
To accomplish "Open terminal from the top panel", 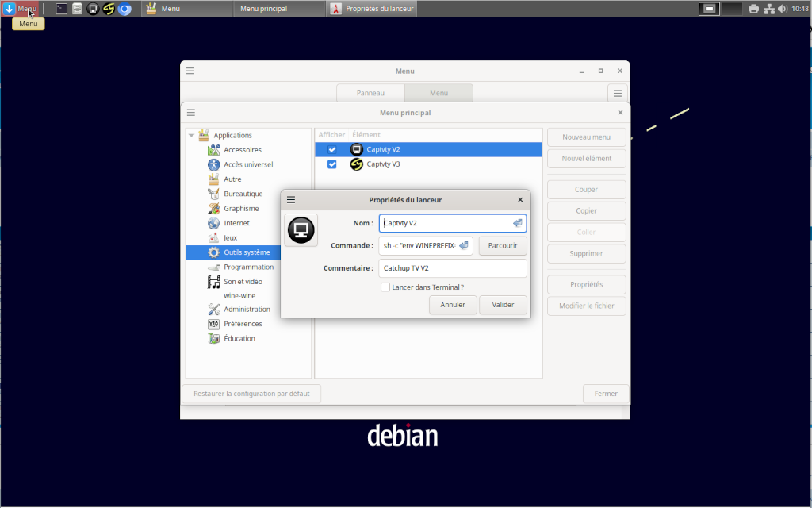I will click(x=61, y=9).
